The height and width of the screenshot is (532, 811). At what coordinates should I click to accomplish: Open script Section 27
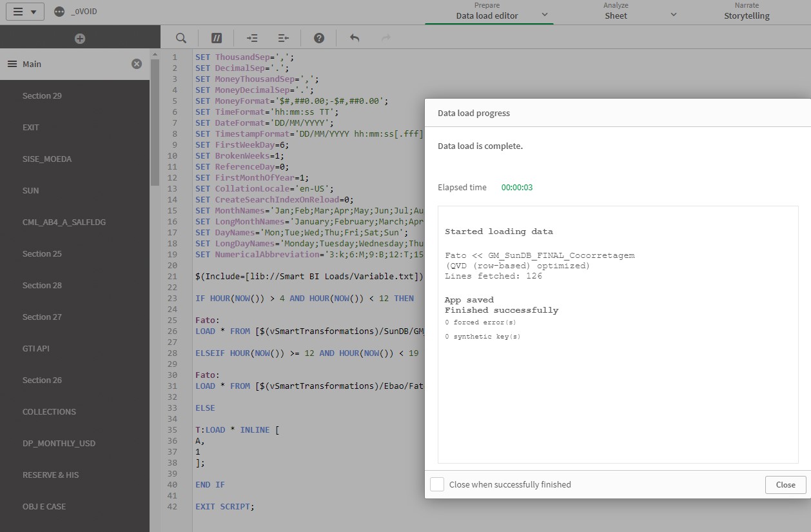(75, 317)
